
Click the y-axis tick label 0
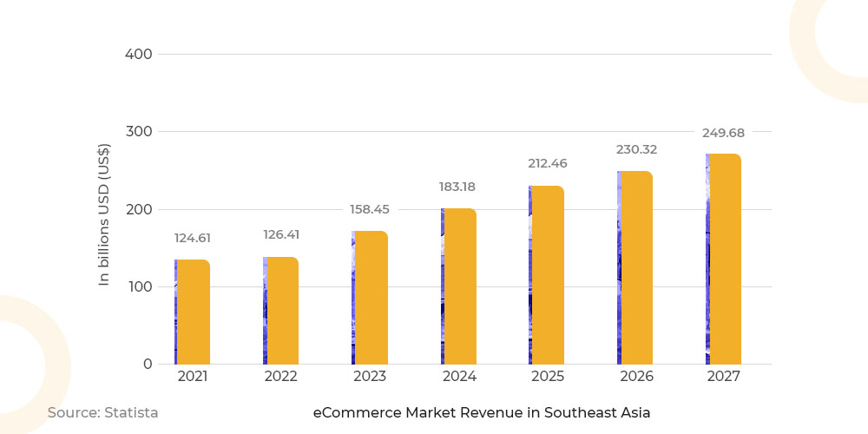click(148, 365)
